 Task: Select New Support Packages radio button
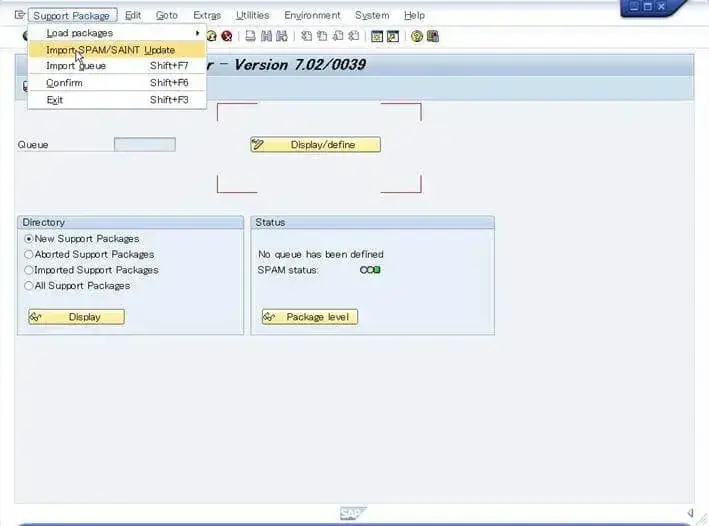pos(28,238)
